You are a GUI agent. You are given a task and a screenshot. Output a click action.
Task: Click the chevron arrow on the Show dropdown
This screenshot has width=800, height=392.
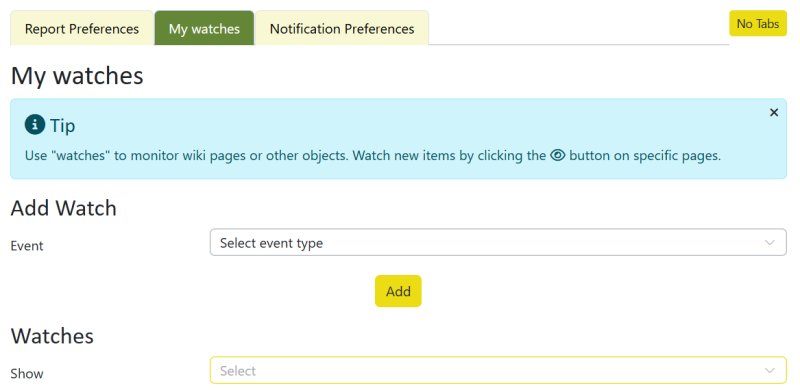769,371
